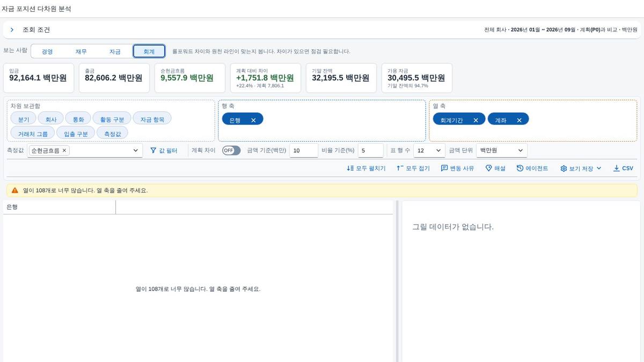
Task: Click the 입금 KPI card
Action: pos(39,78)
